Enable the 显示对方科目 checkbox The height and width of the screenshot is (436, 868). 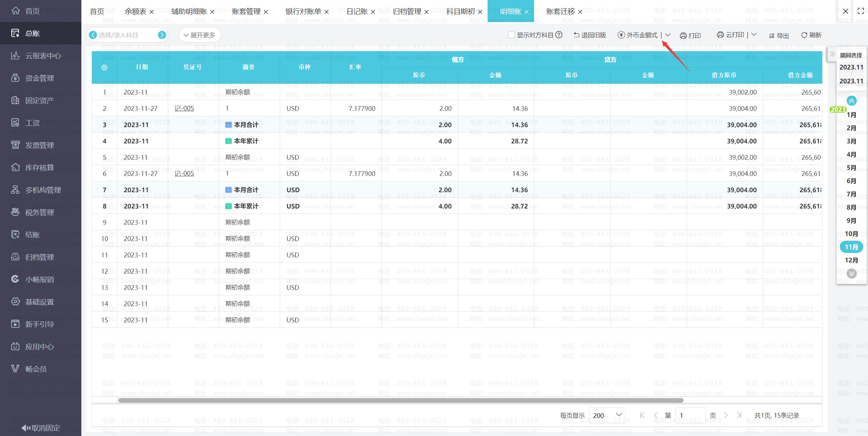(511, 35)
